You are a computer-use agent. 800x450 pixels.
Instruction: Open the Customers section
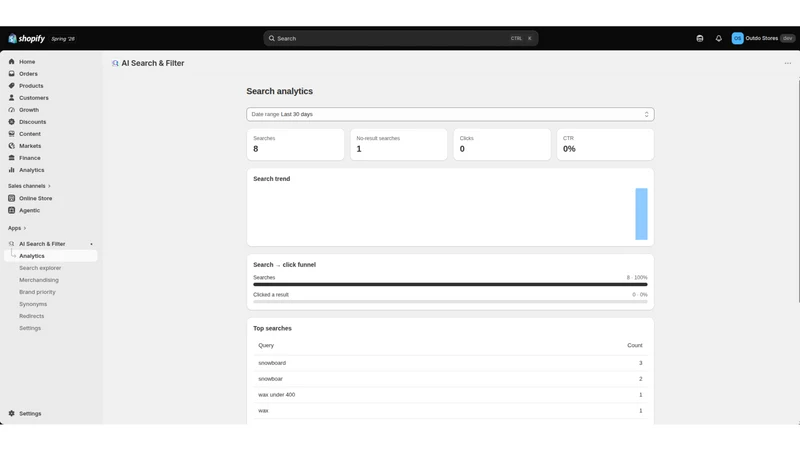coord(34,97)
